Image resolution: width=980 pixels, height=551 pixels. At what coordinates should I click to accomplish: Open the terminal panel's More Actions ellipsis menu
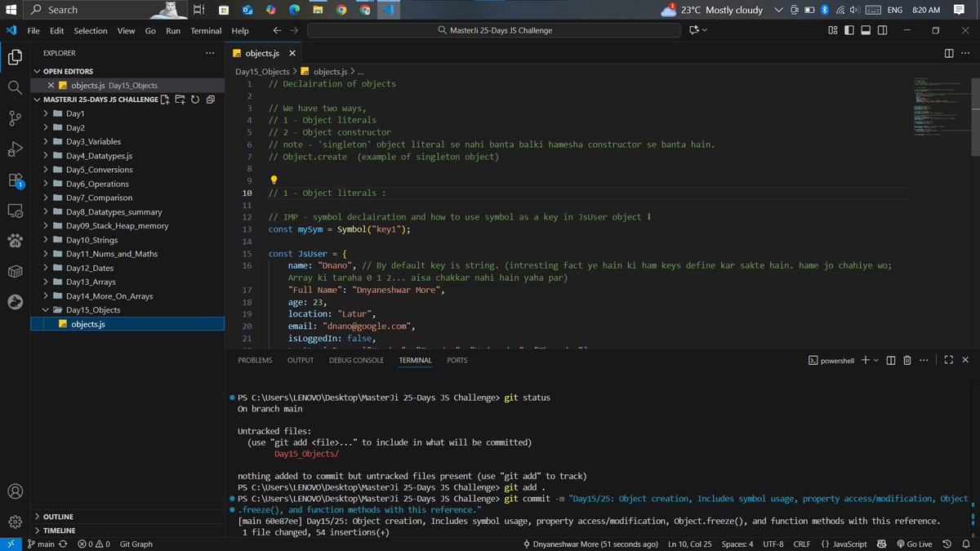[924, 360]
